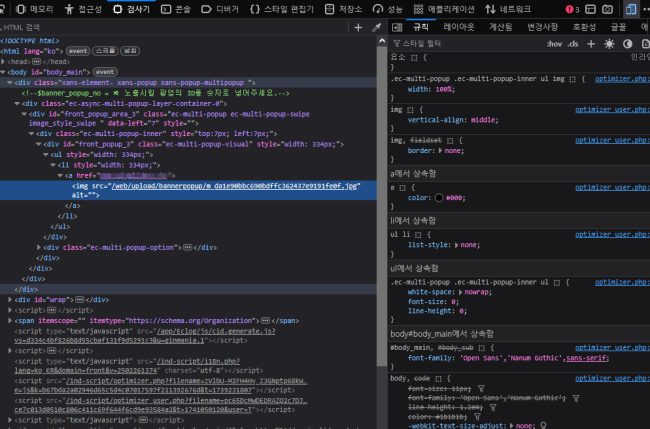Click the markup panel vertical scrollbar thumb
Screen dimensions: 650x429
point(382,206)
